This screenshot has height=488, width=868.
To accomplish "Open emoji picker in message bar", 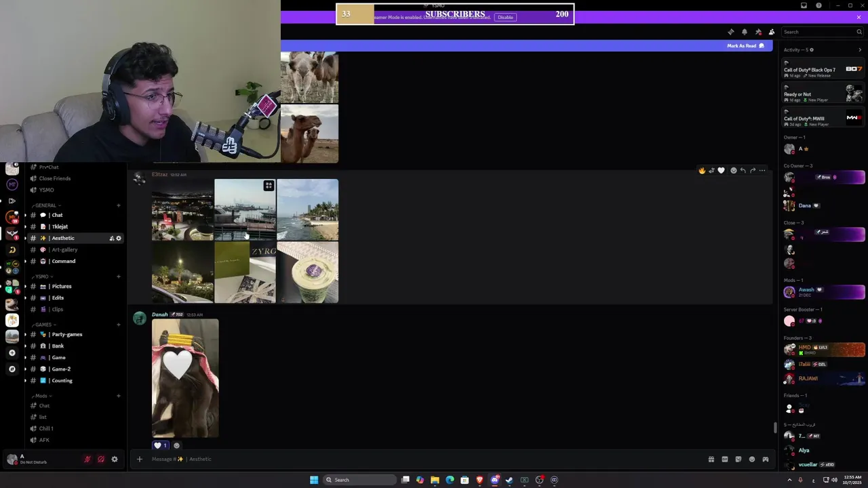I will tap(751, 459).
